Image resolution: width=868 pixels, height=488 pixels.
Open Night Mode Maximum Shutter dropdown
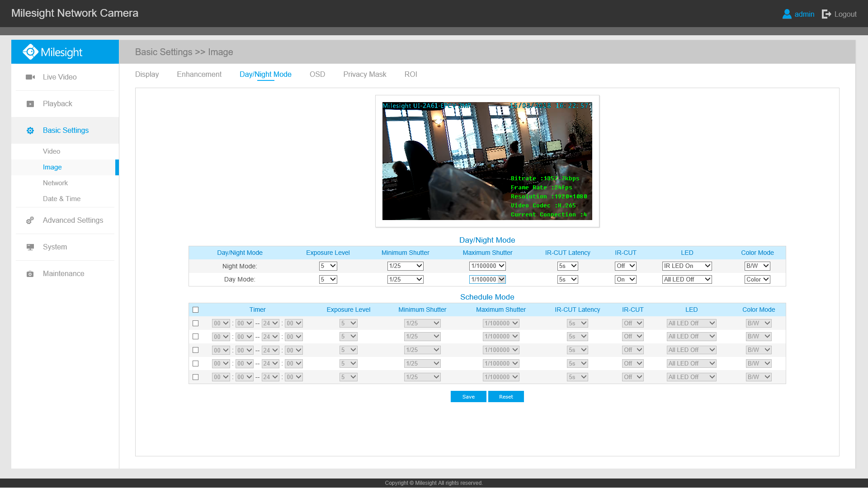pos(487,266)
